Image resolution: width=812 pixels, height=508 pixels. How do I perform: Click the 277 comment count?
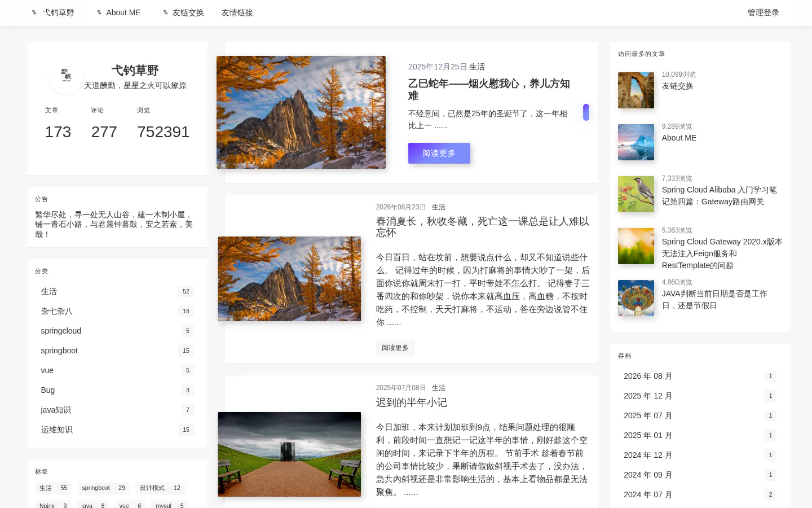104,132
